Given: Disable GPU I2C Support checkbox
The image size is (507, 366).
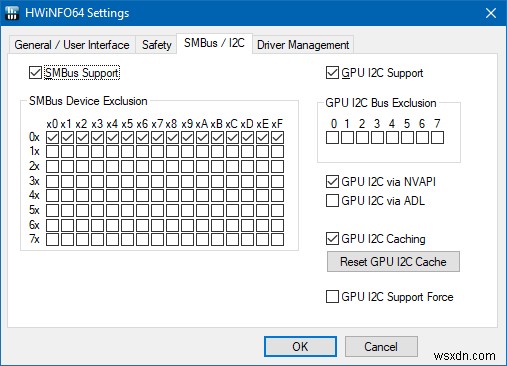Looking at the screenshot, I should coord(332,73).
